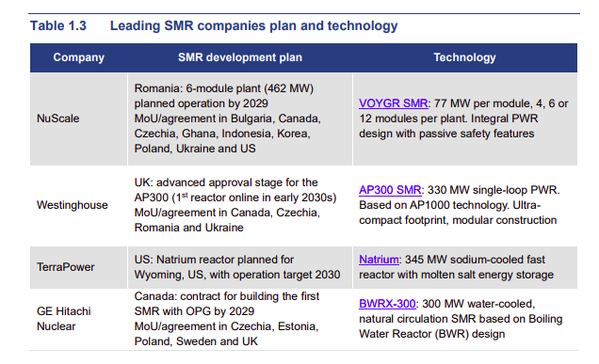599x364 pixels.
Task: Click the Company column header
Action: pos(79,57)
